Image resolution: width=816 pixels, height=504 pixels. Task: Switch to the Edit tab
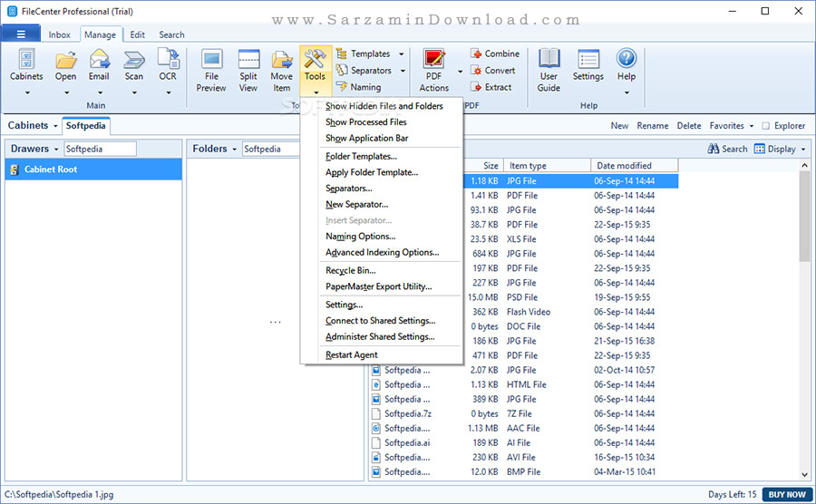click(x=138, y=34)
